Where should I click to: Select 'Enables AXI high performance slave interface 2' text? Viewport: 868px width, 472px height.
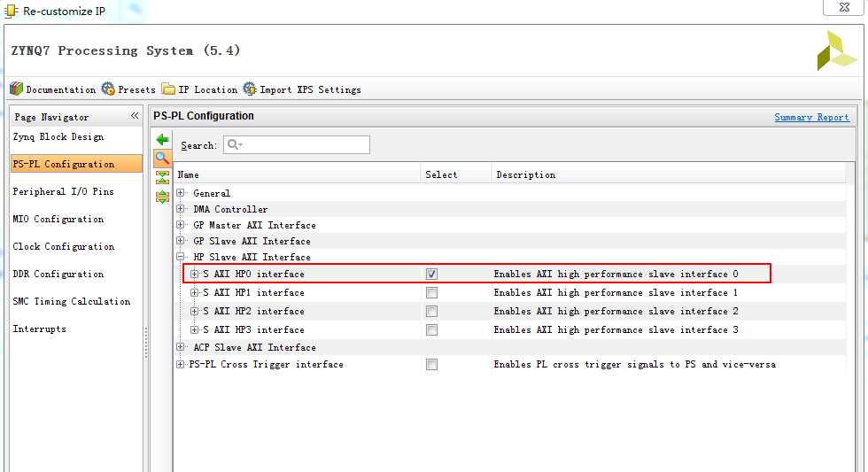[616, 312]
